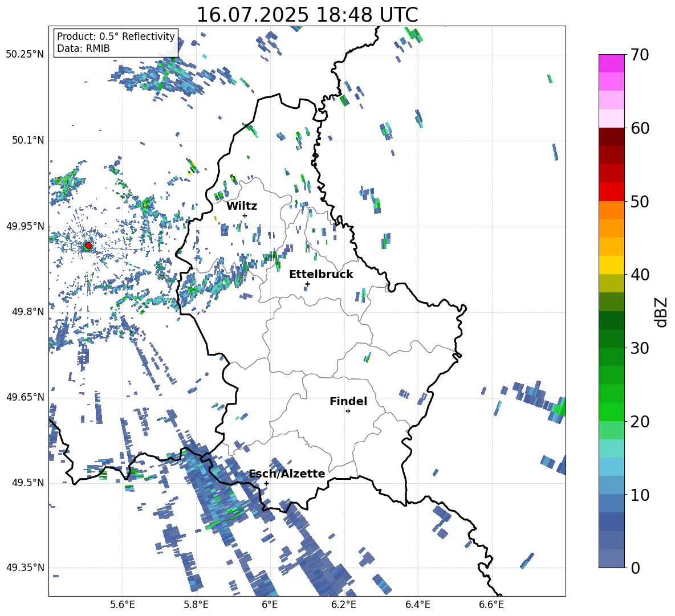This screenshot has width=675, height=616.
Task: Click the Product: 0.5° Reflectivity label
Action: tap(116, 36)
